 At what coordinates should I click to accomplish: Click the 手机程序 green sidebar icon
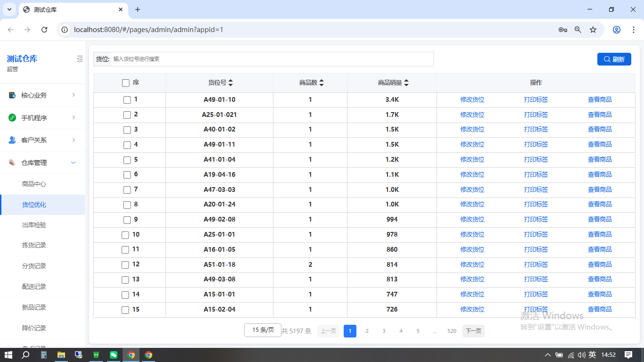tap(12, 118)
